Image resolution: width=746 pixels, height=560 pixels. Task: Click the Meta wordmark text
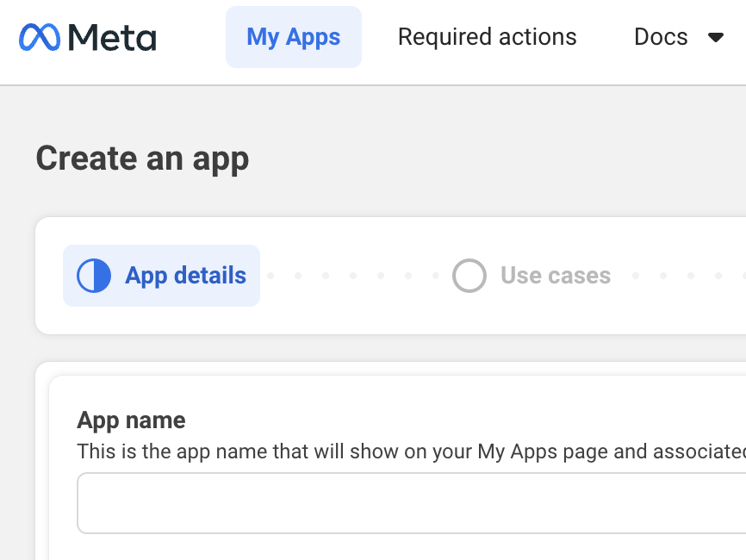click(x=112, y=37)
